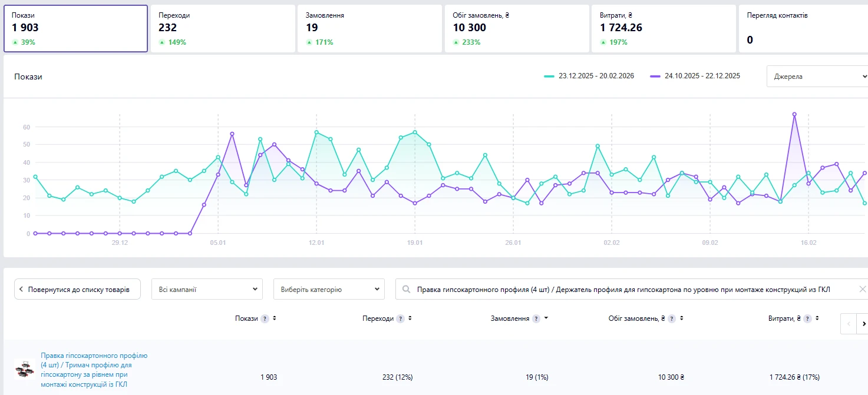
Task: Click the search magnifier icon in product field
Action: (406, 289)
